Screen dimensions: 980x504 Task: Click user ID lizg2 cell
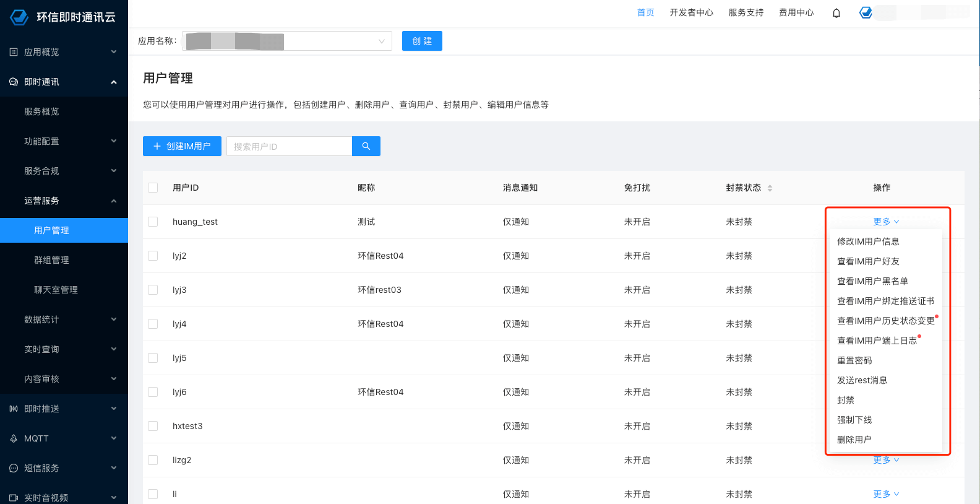click(x=182, y=460)
